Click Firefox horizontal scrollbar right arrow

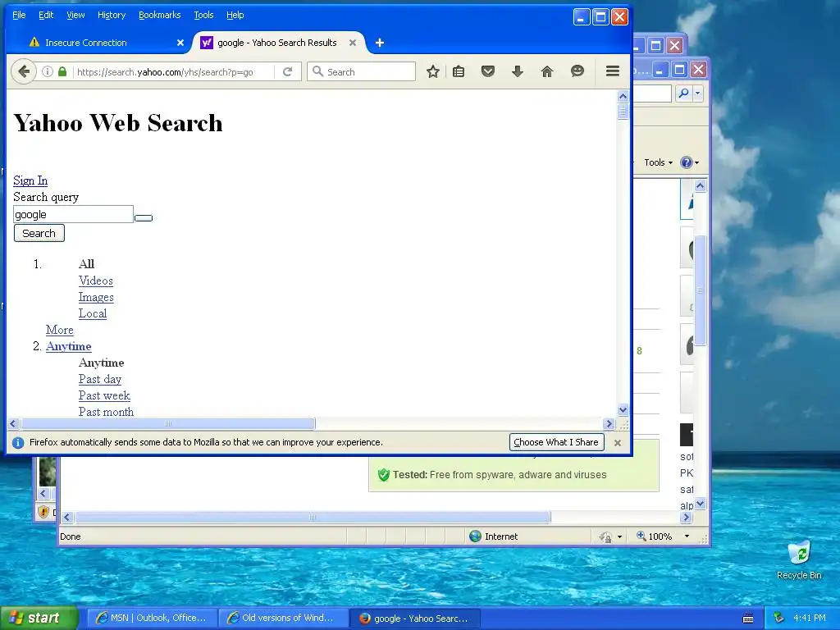(x=609, y=424)
